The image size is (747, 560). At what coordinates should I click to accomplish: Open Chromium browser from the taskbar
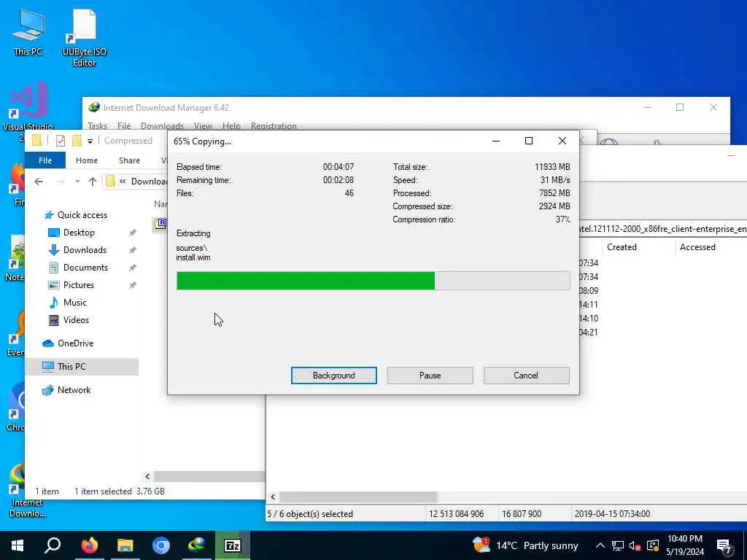[x=161, y=545]
